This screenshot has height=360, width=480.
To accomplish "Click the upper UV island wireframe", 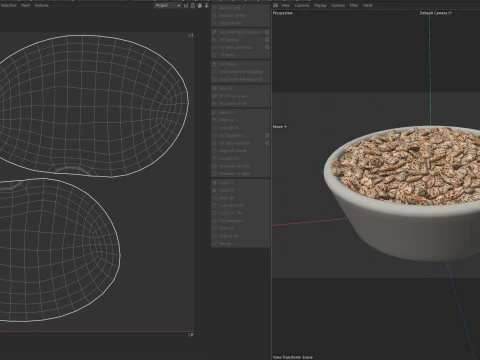I will pyautogui.click(x=94, y=106).
